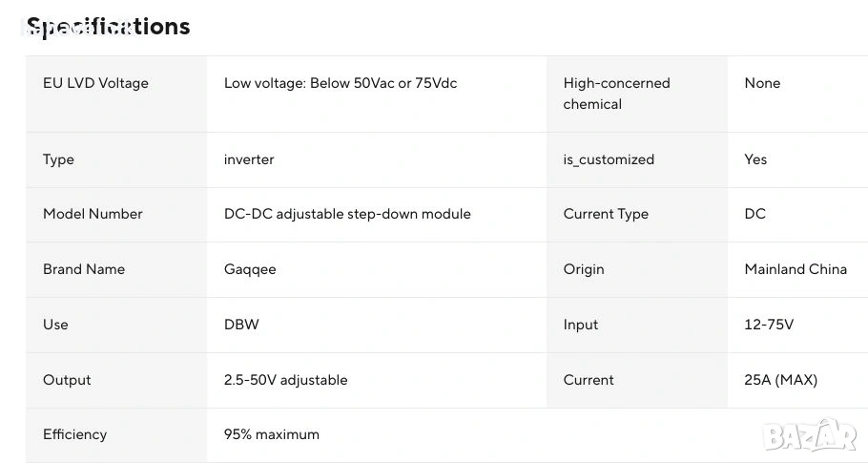Image resolution: width=868 pixels, height=463 pixels.
Task: Click the 'inverter' type value
Action: (x=249, y=159)
